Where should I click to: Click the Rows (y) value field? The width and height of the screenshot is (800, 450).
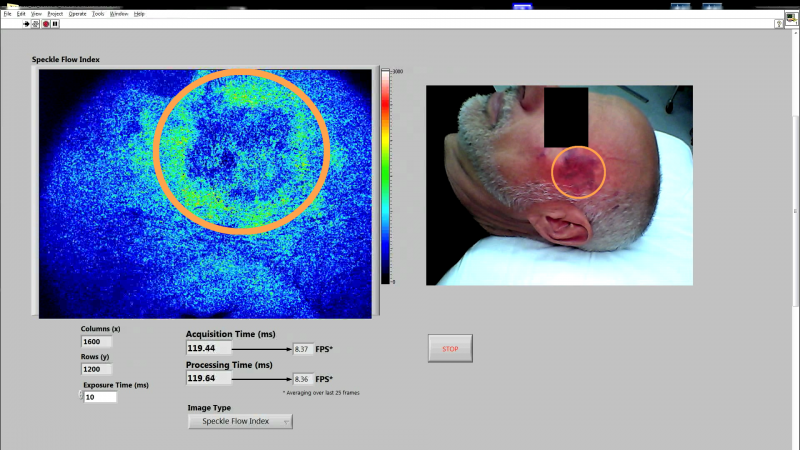[97, 369]
